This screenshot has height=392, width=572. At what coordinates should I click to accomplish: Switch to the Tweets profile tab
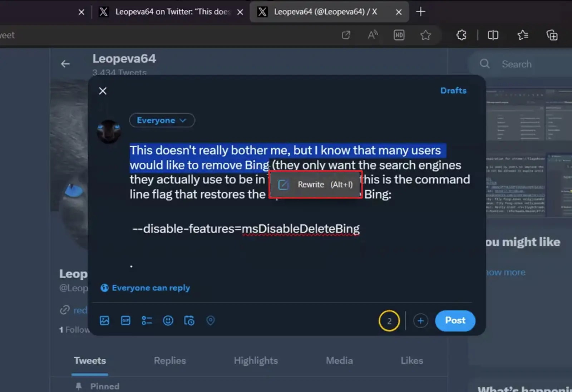[x=90, y=361]
